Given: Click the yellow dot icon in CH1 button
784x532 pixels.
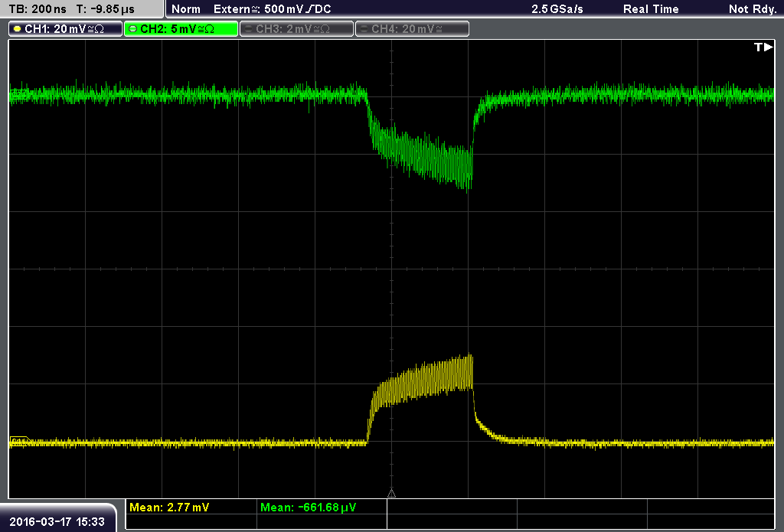Looking at the screenshot, I should pyautogui.click(x=18, y=29).
